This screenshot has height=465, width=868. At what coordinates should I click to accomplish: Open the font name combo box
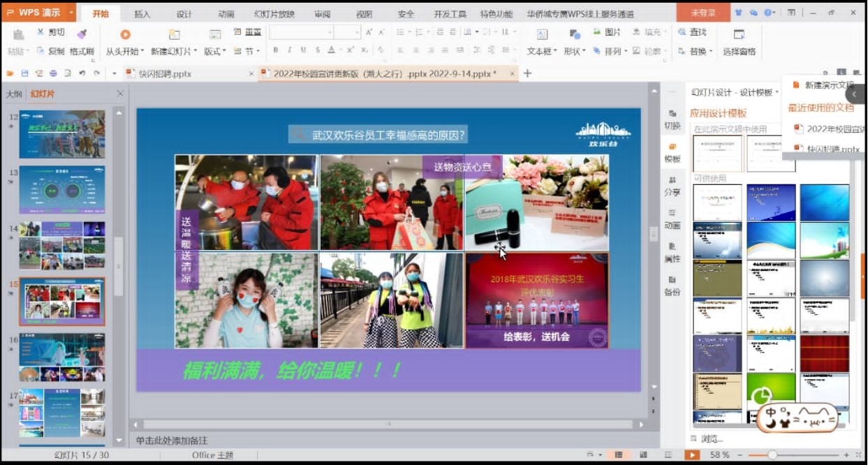click(x=302, y=32)
